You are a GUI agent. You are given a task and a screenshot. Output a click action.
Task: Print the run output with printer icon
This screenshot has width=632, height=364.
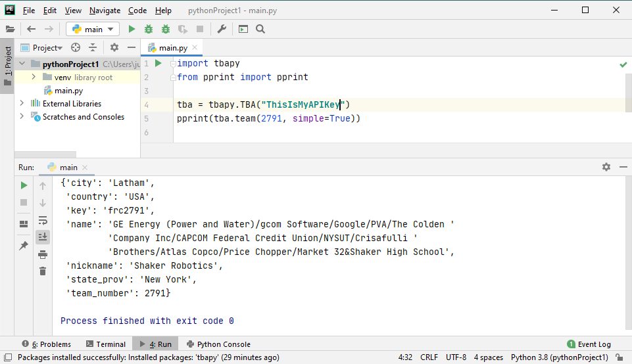(43, 254)
